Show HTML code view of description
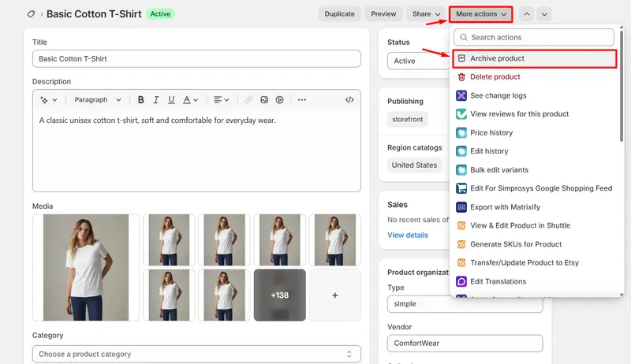The width and height of the screenshot is (631, 364). click(349, 99)
